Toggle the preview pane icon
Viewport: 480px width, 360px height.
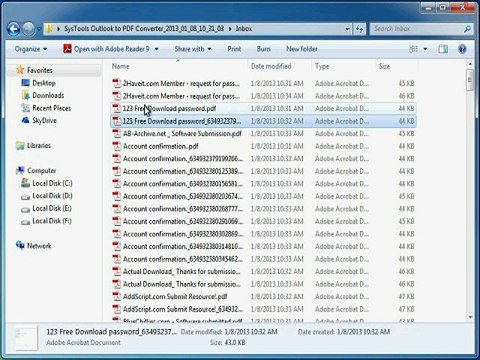[x=443, y=49]
